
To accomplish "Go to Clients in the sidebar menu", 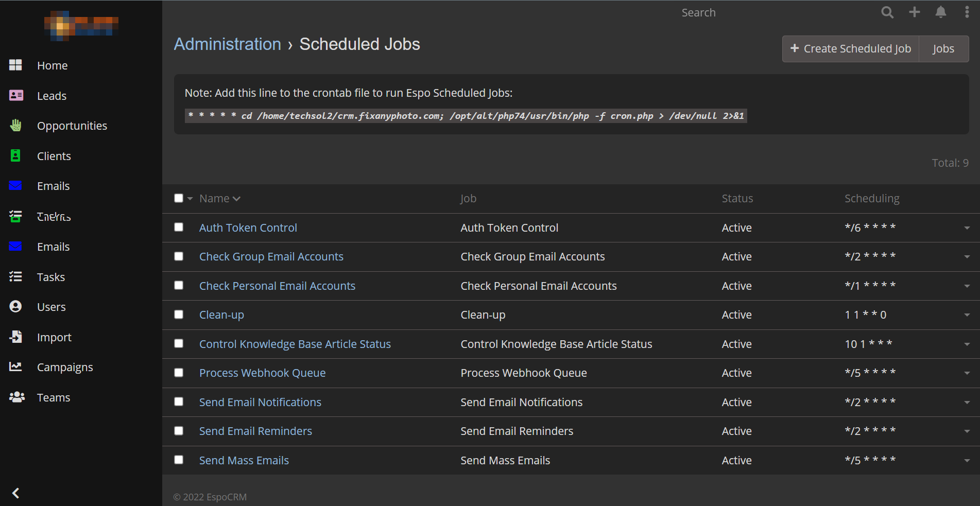I will 54,156.
